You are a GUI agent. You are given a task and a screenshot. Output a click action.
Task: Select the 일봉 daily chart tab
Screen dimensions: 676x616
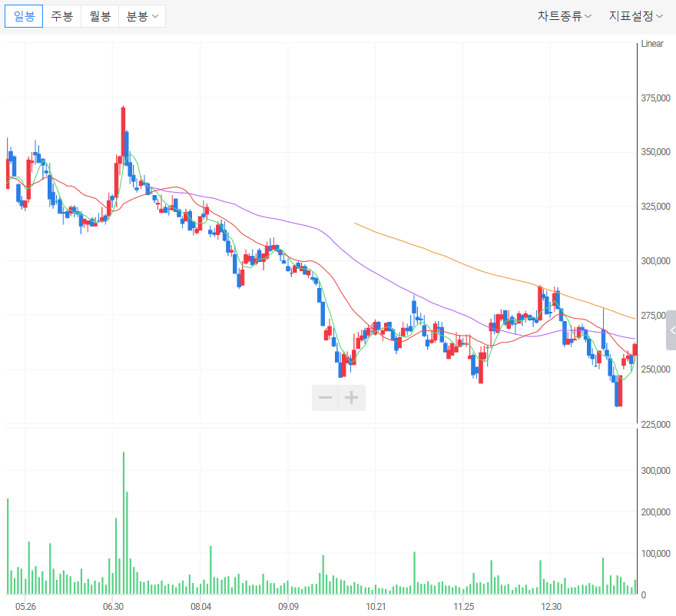pyautogui.click(x=24, y=16)
